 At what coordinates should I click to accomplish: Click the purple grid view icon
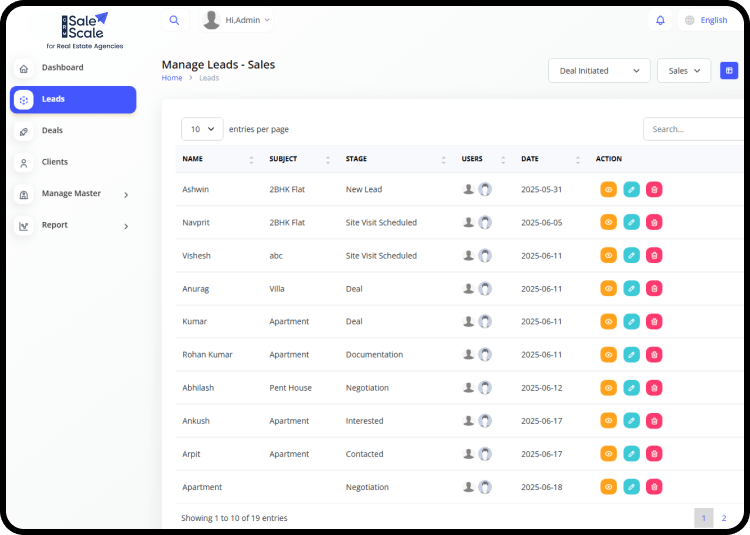coord(729,71)
